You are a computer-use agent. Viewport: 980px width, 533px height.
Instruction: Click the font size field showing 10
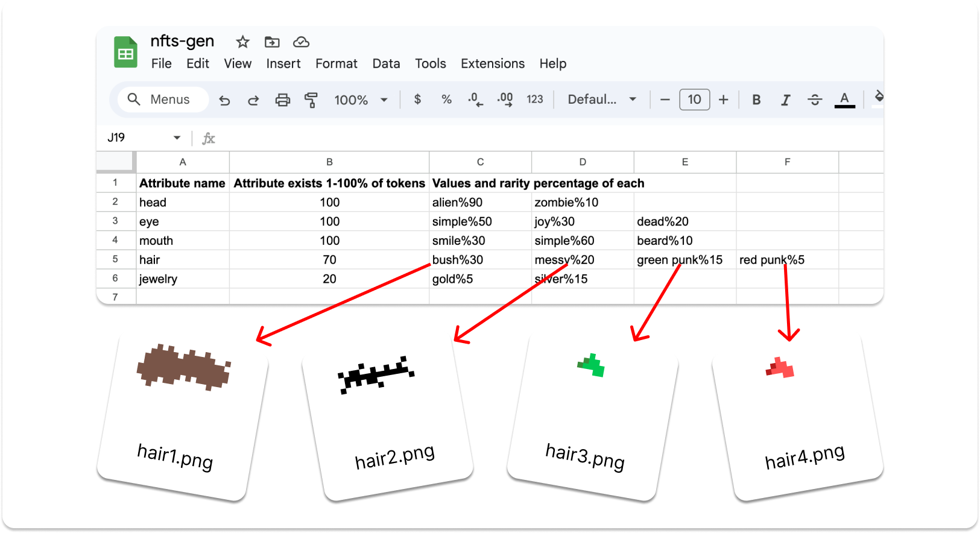(695, 99)
